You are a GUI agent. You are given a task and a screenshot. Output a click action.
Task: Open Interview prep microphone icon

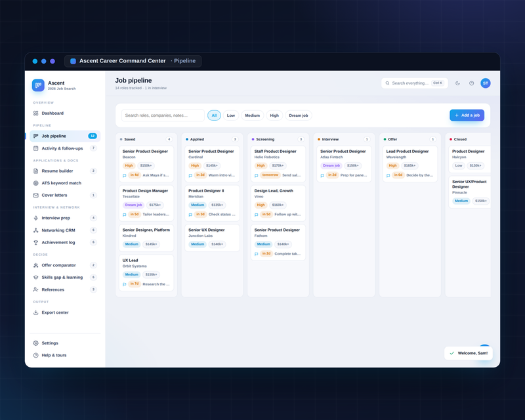click(x=36, y=218)
